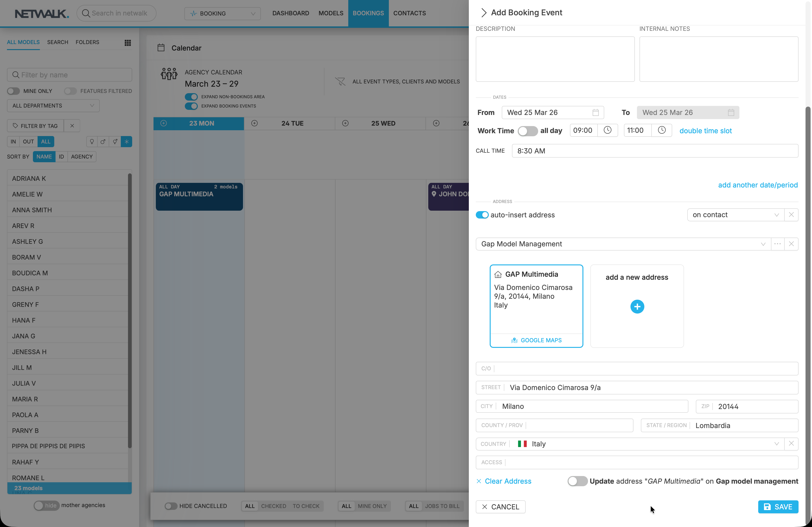Click the From date calendar icon

click(595, 113)
